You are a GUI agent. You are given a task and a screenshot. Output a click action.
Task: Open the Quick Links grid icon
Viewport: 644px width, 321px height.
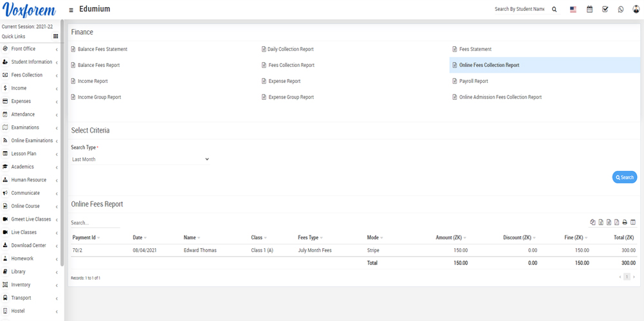pyautogui.click(x=55, y=37)
